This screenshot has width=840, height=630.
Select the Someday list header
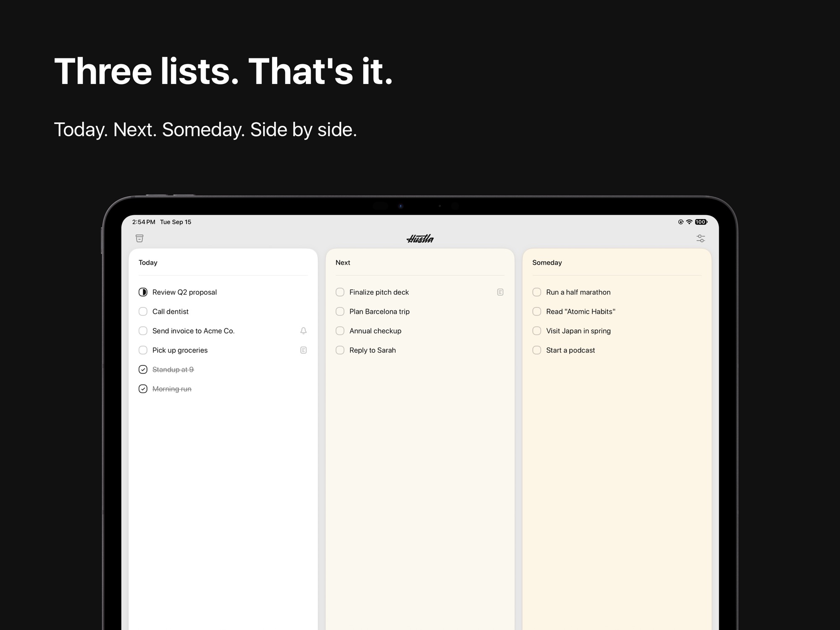pos(547,262)
